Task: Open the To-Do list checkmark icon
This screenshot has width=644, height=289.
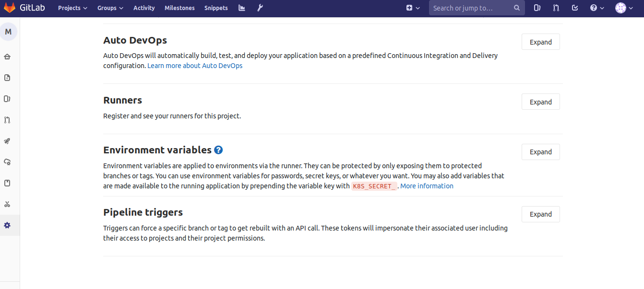Action: 575,8
